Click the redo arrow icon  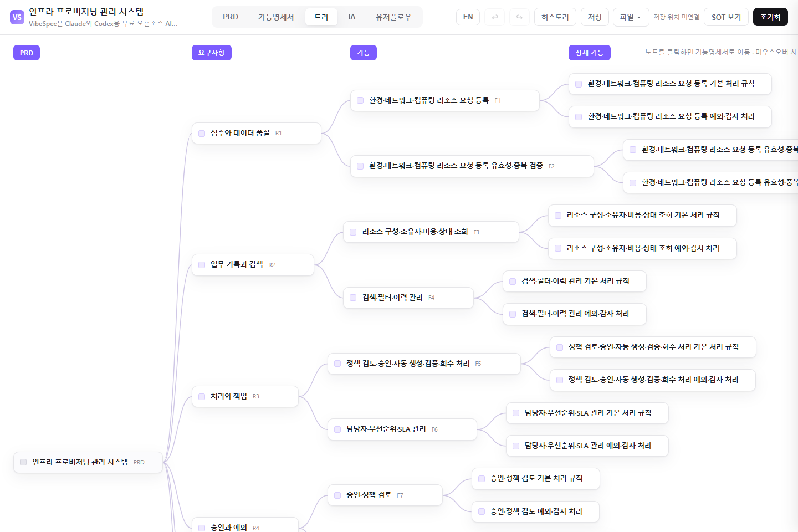pyautogui.click(x=519, y=17)
